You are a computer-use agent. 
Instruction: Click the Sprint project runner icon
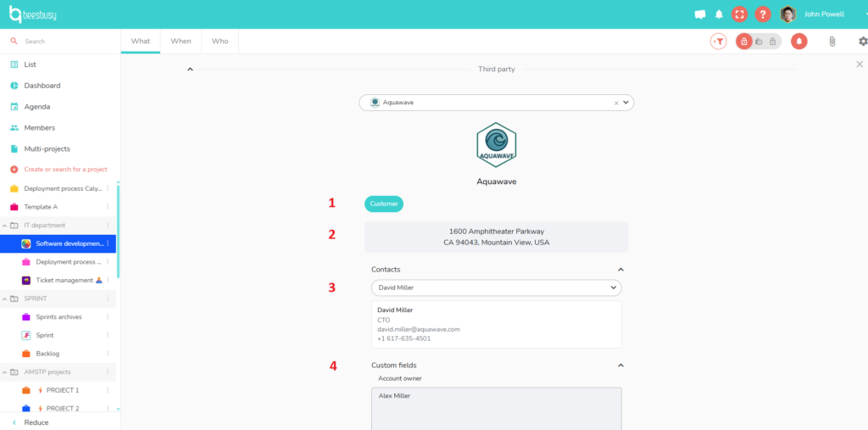(x=26, y=335)
